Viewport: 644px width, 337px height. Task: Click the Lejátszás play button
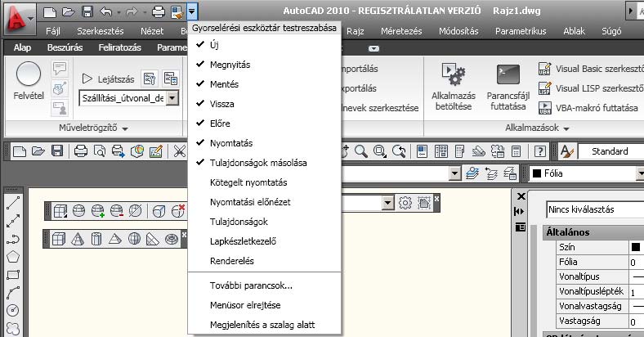[109, 79]
